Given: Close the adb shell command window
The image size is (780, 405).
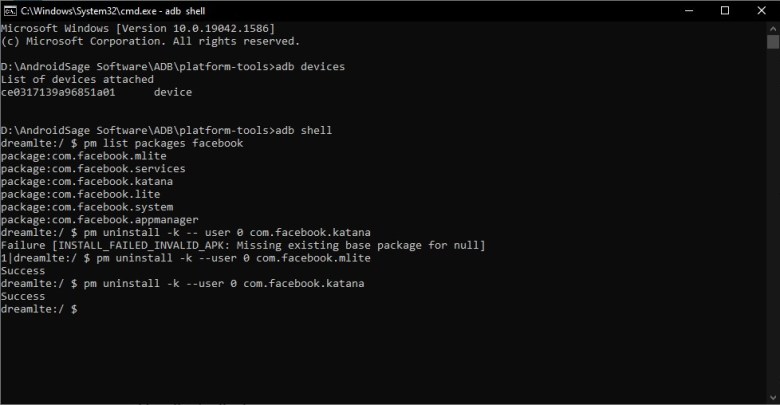Looking at the screenshot, I should point(761,10).
